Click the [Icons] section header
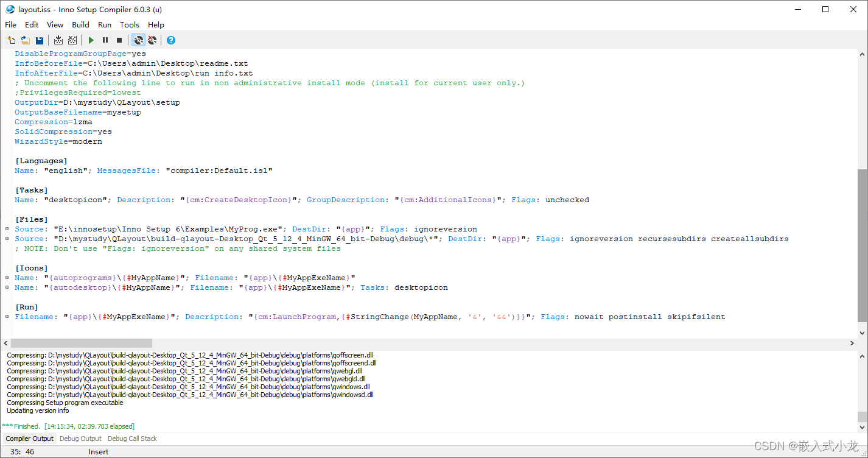Image resolution: width=868 pixels, height=458 pixels. [x=32, y=268]
